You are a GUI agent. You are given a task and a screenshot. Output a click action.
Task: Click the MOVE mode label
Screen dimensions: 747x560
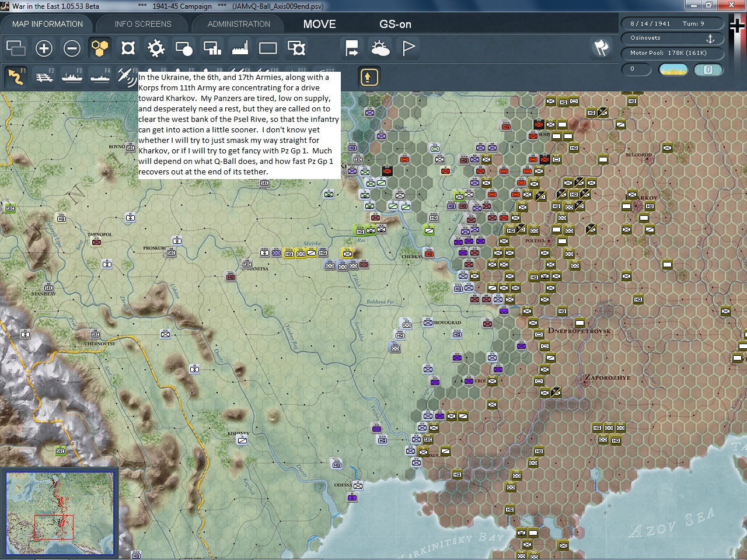point(319,24)
